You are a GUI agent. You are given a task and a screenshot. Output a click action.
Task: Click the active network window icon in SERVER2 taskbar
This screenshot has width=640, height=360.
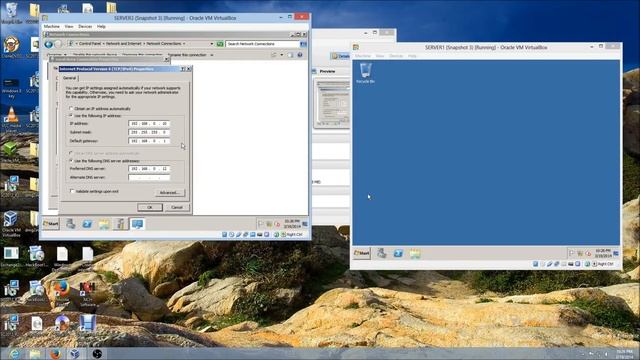(137, 224)
